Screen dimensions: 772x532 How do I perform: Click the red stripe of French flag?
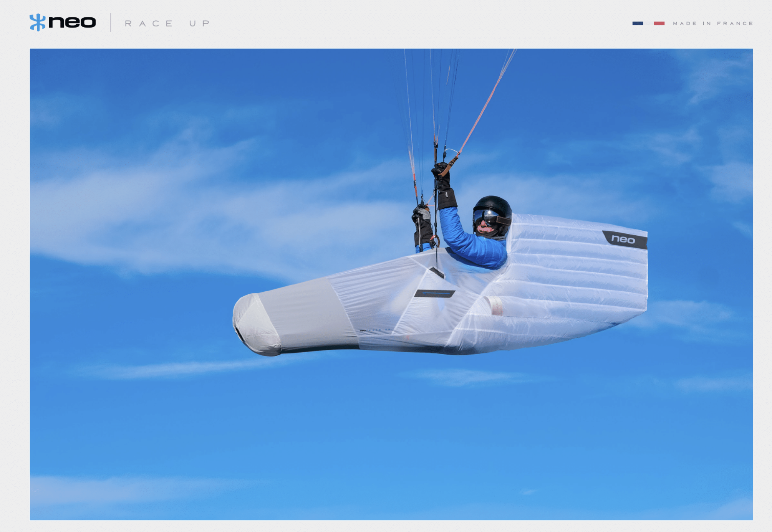[x=659, y=23]
